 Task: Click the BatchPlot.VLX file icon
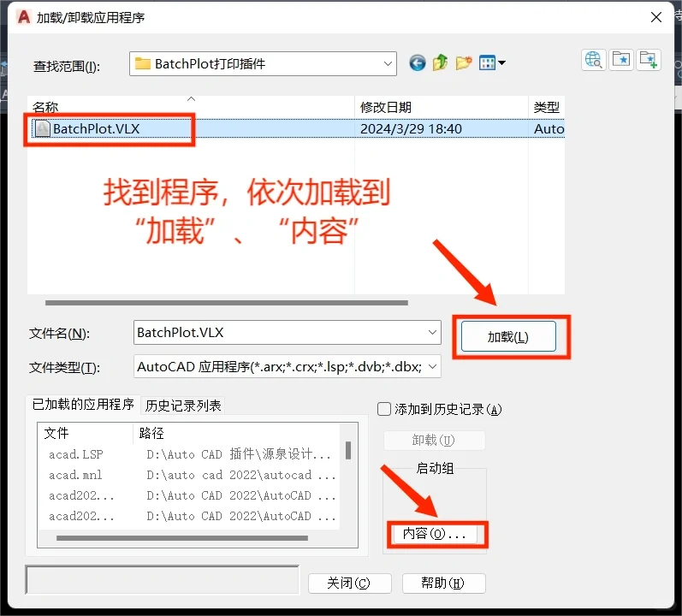42,129
